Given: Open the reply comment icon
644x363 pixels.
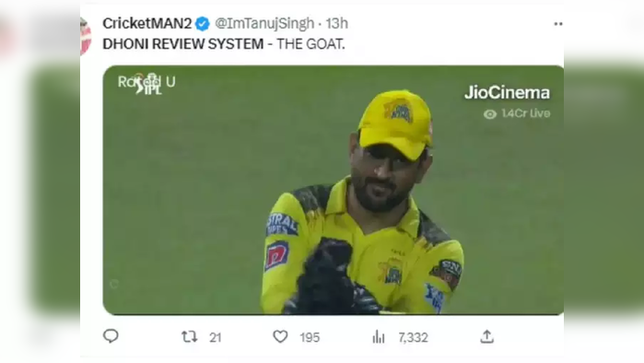Looking at the screenshot, I should point(111,336).
